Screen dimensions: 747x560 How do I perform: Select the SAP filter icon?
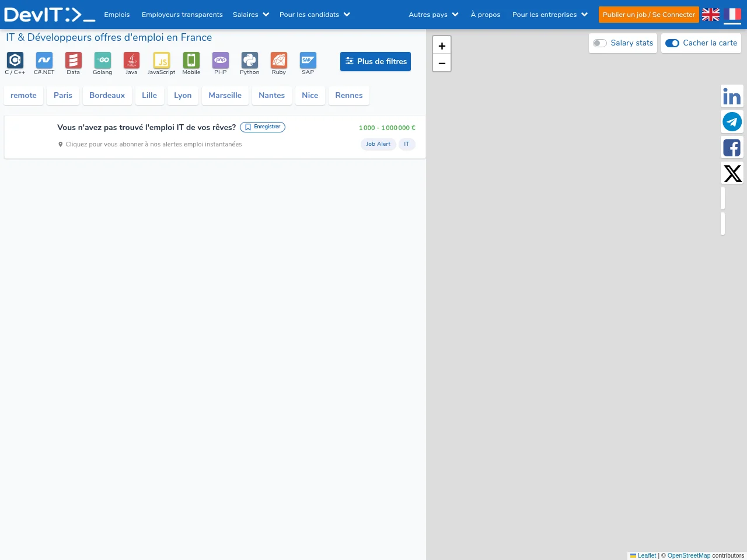[308, 60]
